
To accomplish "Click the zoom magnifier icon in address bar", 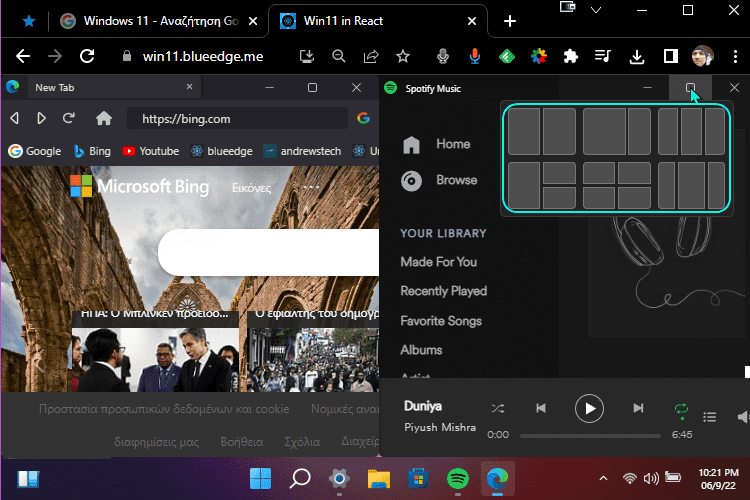I will [339, 56].
